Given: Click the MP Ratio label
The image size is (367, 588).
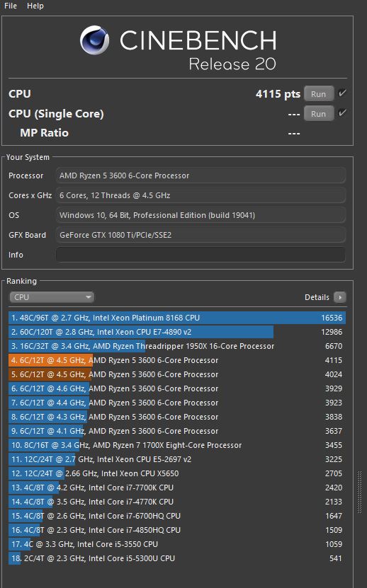Looking at the screenshot, I should click(45, 133).
